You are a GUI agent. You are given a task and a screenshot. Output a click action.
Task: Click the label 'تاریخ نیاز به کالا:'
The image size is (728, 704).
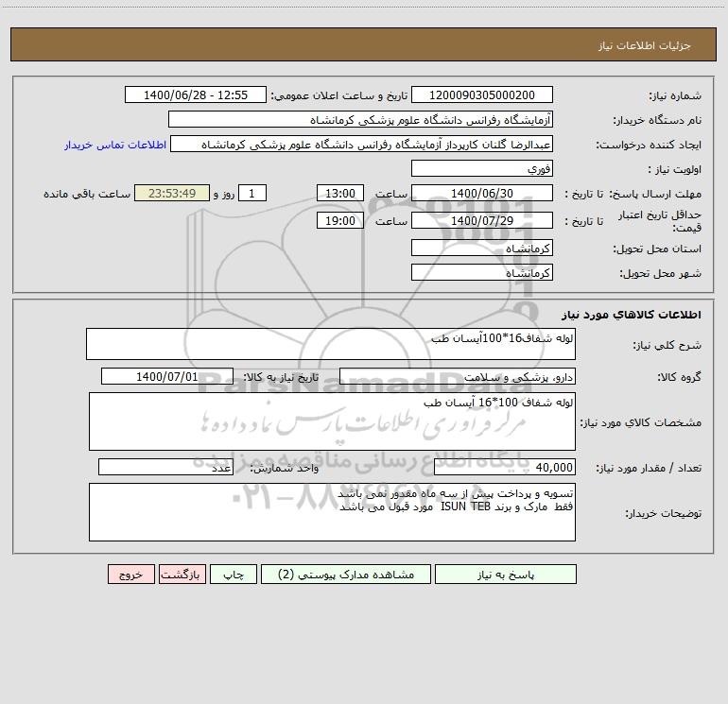281,377
